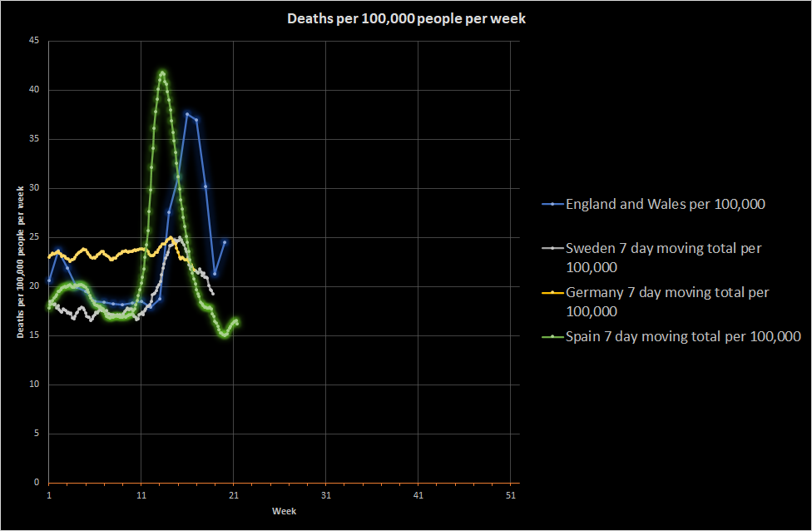Viewport: 812px width, 531px height.
Task: Click the y-axis label 45
Action: (x=34, y=41)
